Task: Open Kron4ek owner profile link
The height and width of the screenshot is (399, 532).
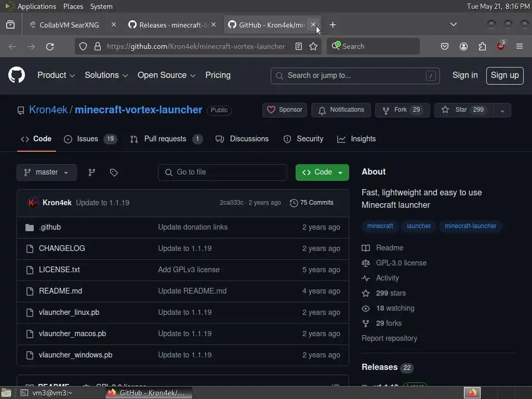Action: (48, 110)
